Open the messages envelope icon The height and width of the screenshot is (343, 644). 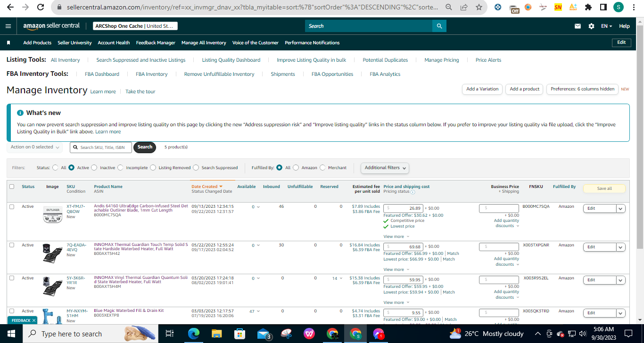578,26
